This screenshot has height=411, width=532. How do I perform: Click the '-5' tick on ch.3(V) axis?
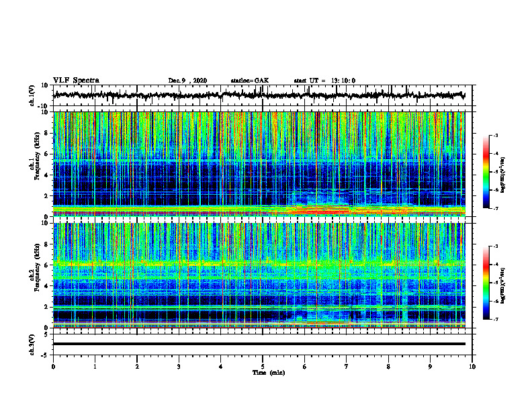click(46, 355)
